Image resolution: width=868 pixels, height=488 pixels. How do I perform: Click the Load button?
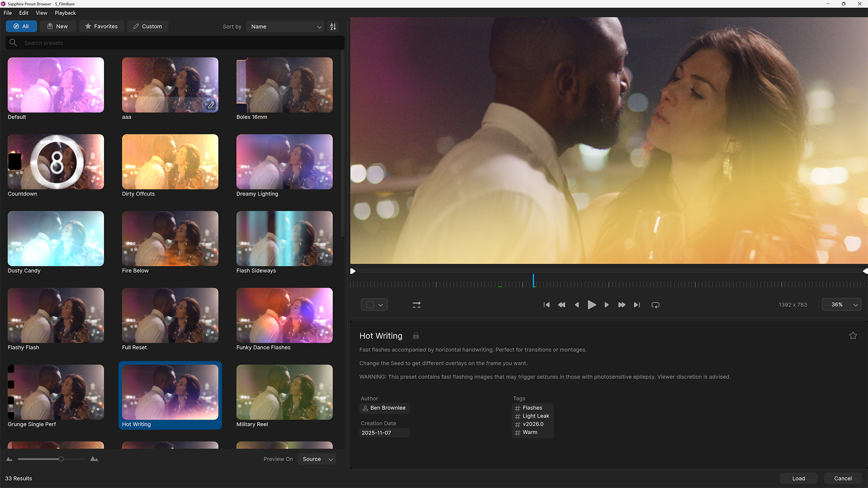click(798, 479)
